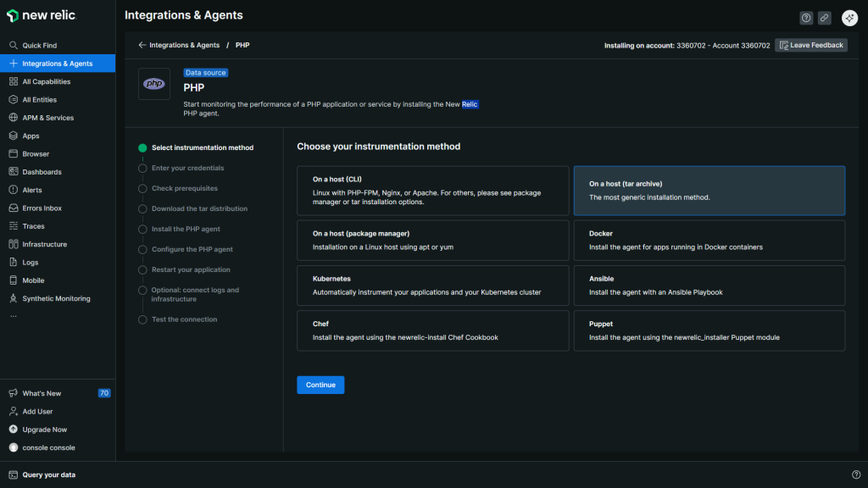Click the PHP logo data source icon
This screenshot has height=488, width=868.
click(x=154, y=84)
